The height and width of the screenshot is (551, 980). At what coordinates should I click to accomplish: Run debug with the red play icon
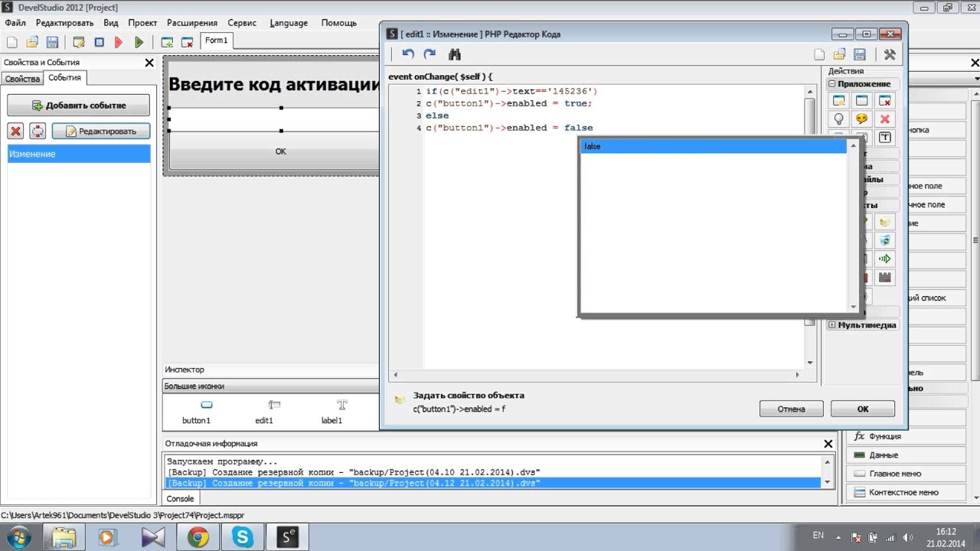pos(119,42)
